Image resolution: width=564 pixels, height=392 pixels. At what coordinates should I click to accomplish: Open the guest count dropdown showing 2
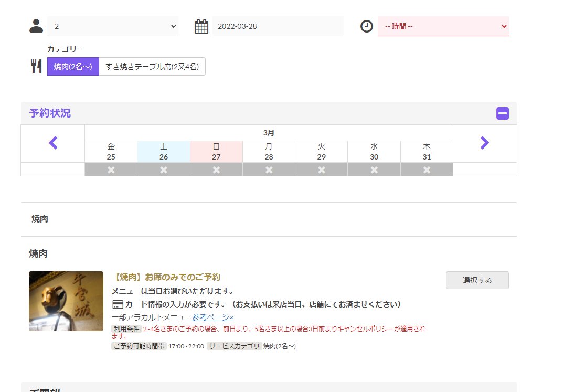tap(113, 26)
